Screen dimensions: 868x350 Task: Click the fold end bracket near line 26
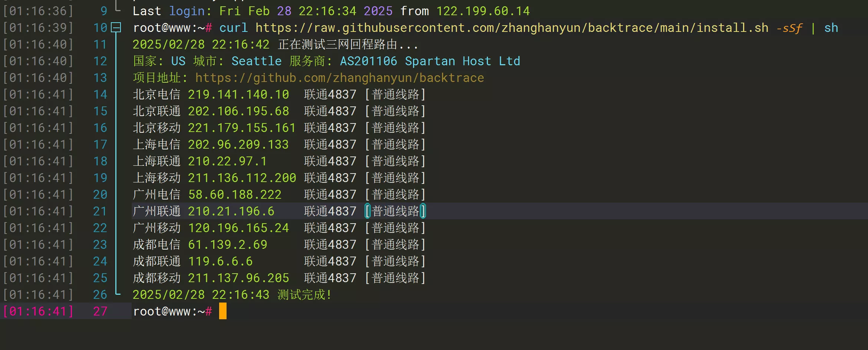tap(117, 294)
